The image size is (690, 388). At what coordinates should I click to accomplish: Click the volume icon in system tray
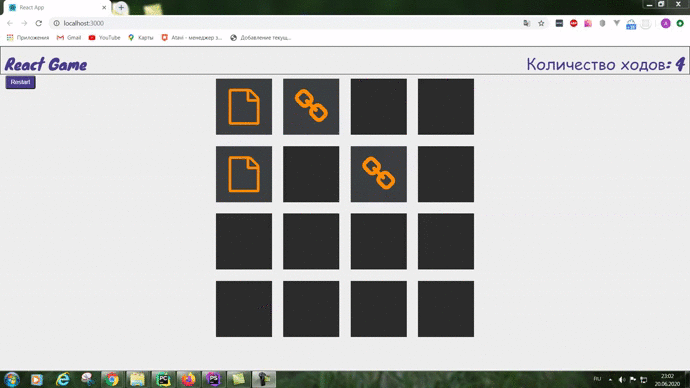coord(621,380)
